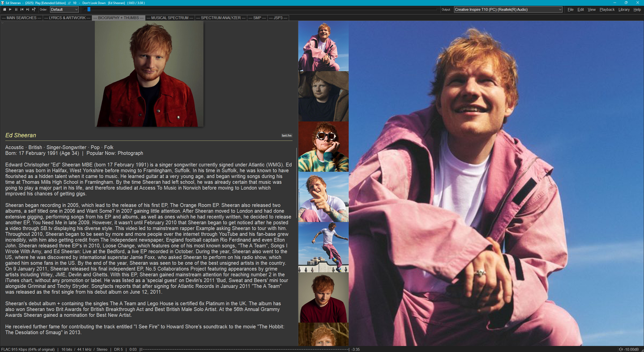
Task: Select the BIOGRAPHY + THUMBS tab
Action: pyautogui.click(x=118, y=18)
